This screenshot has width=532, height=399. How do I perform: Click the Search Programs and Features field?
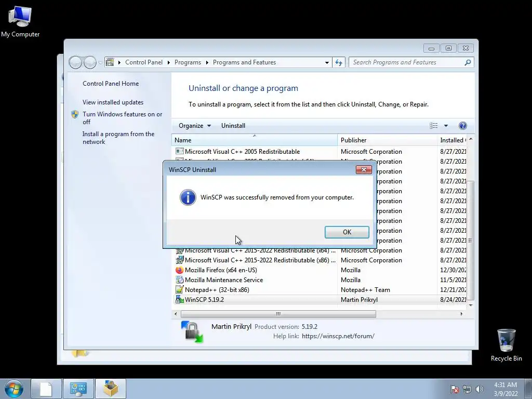point(411,62)
